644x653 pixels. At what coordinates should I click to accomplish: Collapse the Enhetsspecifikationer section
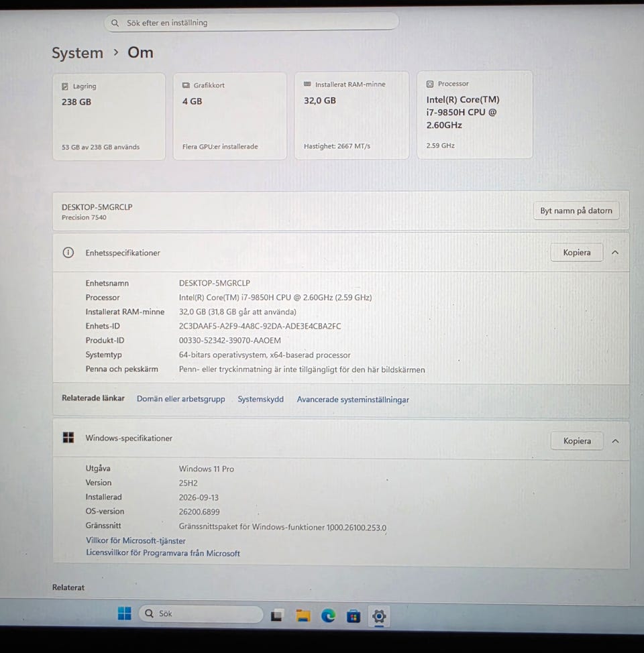615,252
